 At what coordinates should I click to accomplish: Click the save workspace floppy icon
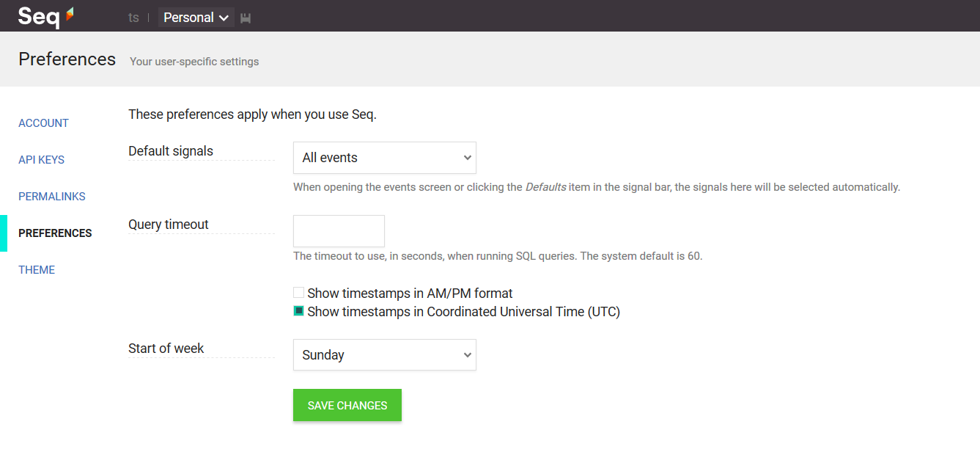click(x=246, y=18)
